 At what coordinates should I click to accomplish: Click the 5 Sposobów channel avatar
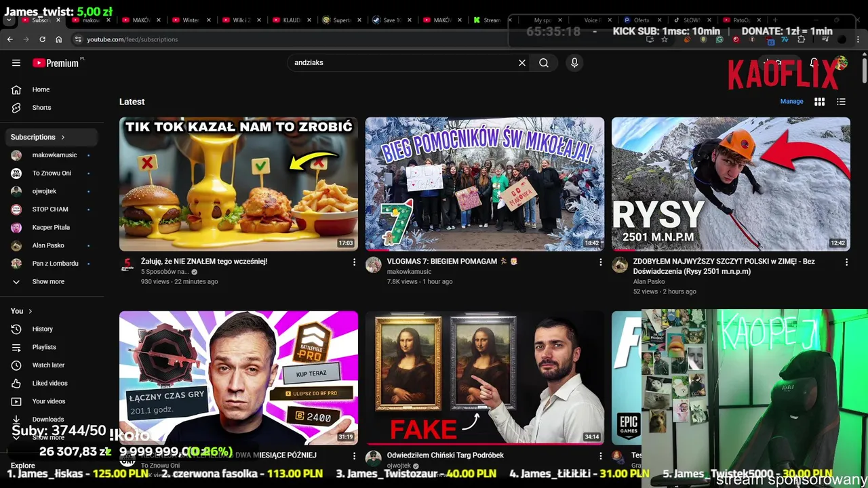click(127, 265)
